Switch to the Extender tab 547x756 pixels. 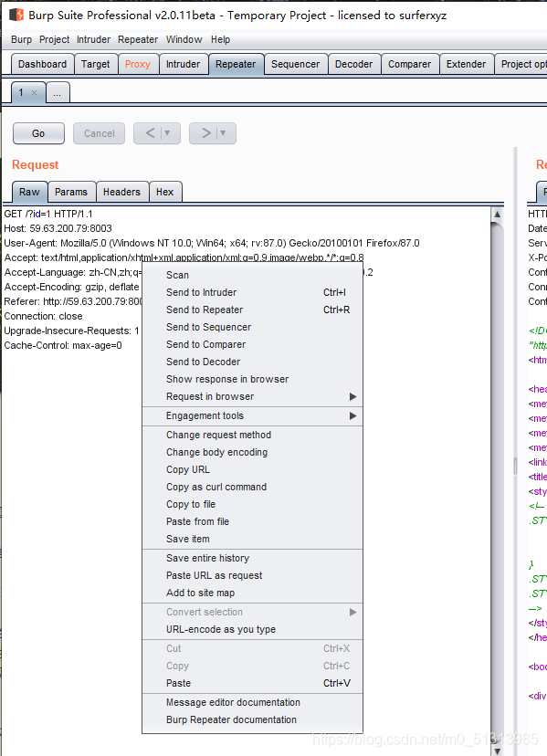coord(466,64)
